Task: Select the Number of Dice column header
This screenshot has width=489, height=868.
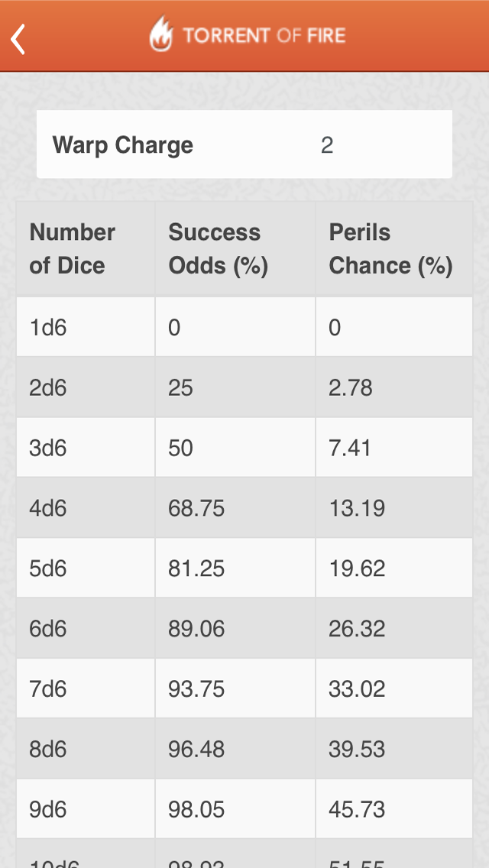Action: point(73,249)
